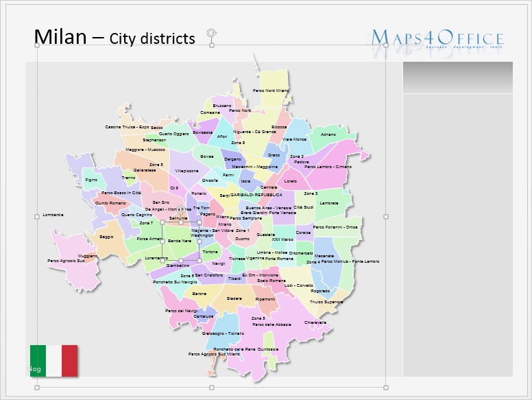
Task: Select the bottom-middle handle of the large map selection
Action: (212, 388)
